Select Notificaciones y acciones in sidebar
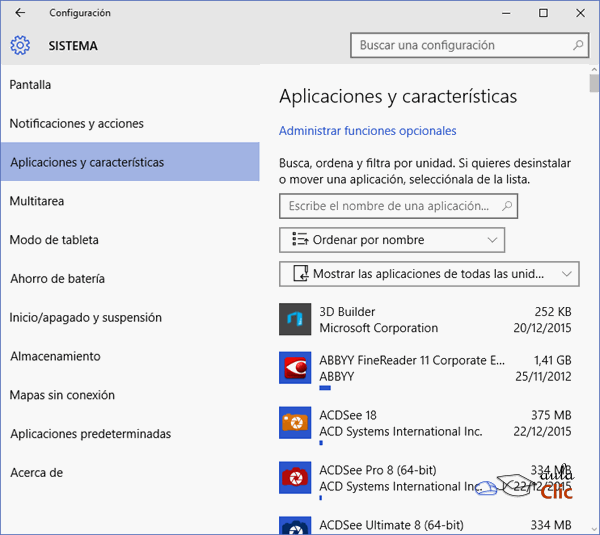Viewport: 600px width, 535px height. click(77, 124)
